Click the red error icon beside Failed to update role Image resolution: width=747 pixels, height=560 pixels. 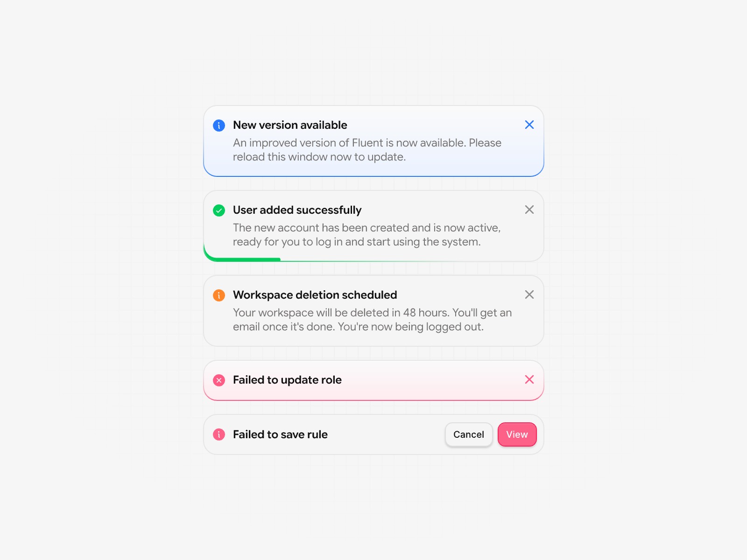tap(219, 380)
